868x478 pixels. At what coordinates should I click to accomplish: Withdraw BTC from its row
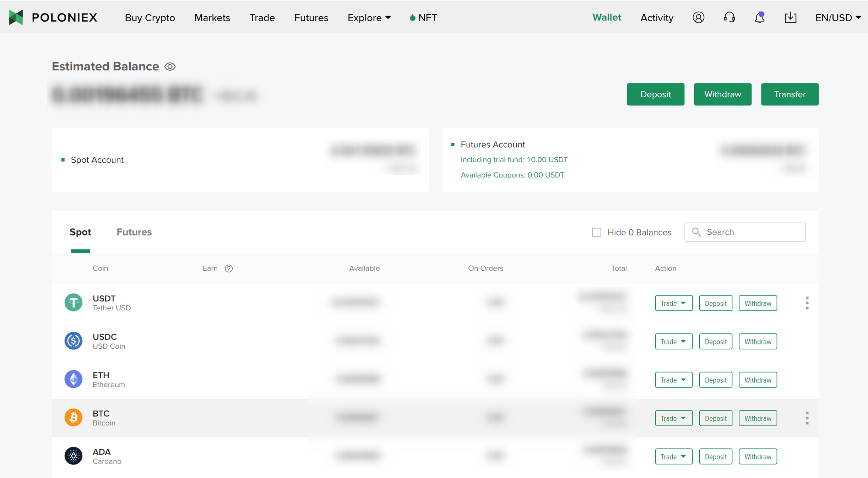pyautogui.click(x=758, y=418)
